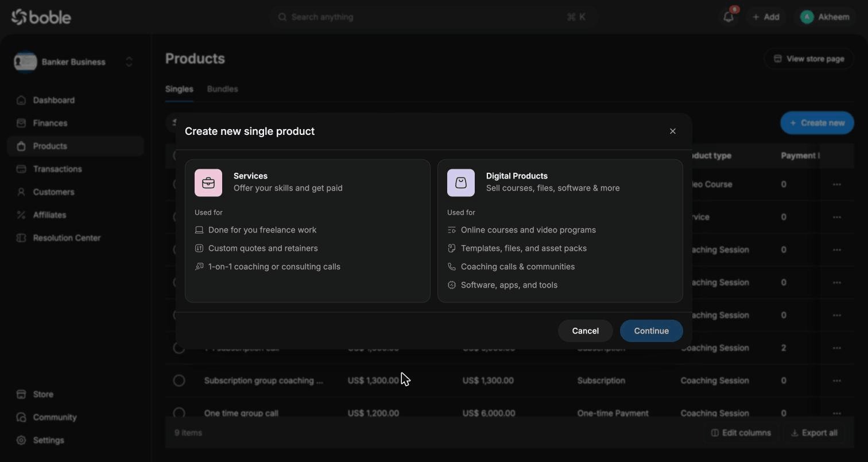Close the Create new single product dialog
Viewport: 868px width, 462px height.
pos(673,131)
